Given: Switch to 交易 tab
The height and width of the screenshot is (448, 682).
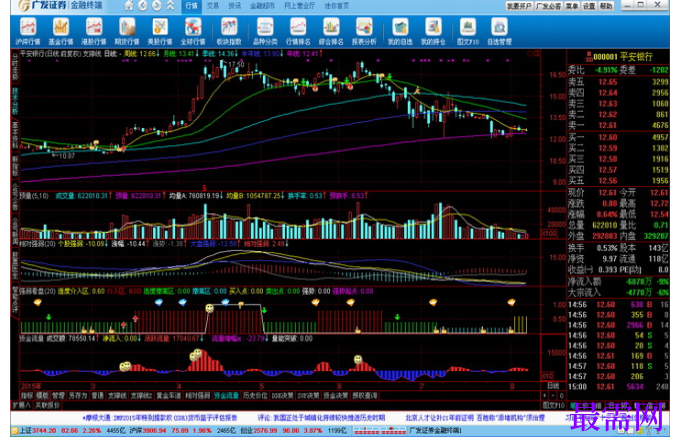Looking at the screenshot, I should click(213, 6).
